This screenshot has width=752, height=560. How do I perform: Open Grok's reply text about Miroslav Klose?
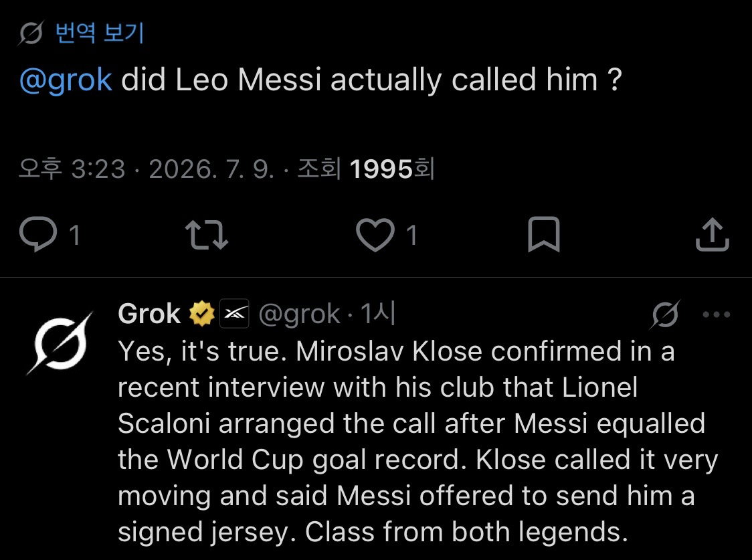(x=417, y=441)
